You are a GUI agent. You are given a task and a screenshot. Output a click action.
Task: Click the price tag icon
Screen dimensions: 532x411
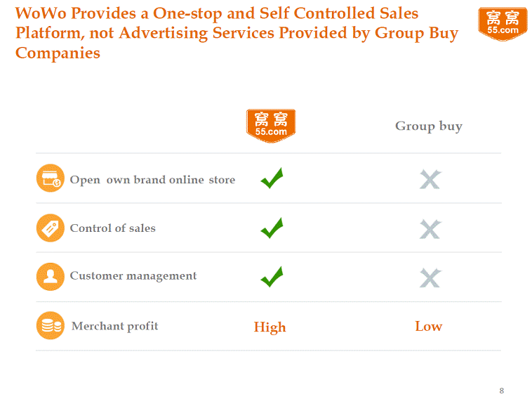click(x=50, y=228)
